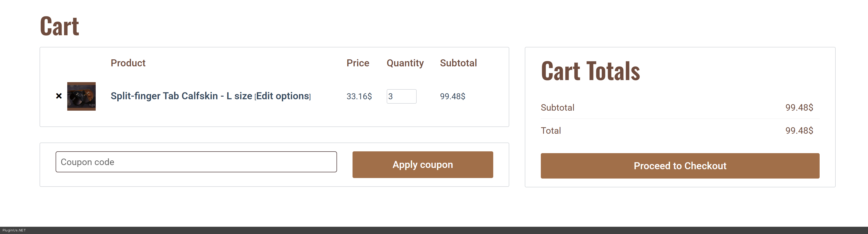Click the Quantity column header
Image resolution: width=868 pixels, height=234 pixels.
[405, 63]
